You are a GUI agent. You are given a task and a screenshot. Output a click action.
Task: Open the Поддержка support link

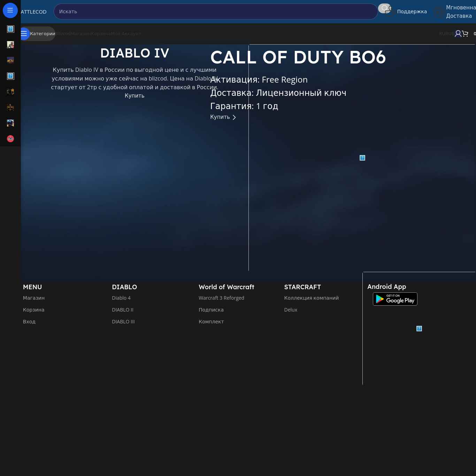[x=412, y=11]
